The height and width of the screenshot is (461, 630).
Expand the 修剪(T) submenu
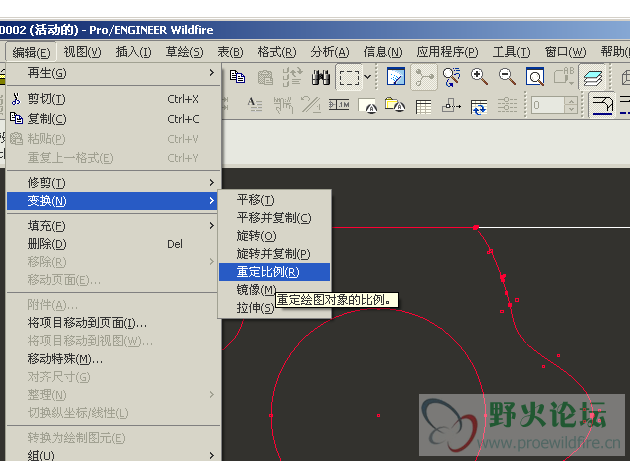pos(113,183)
